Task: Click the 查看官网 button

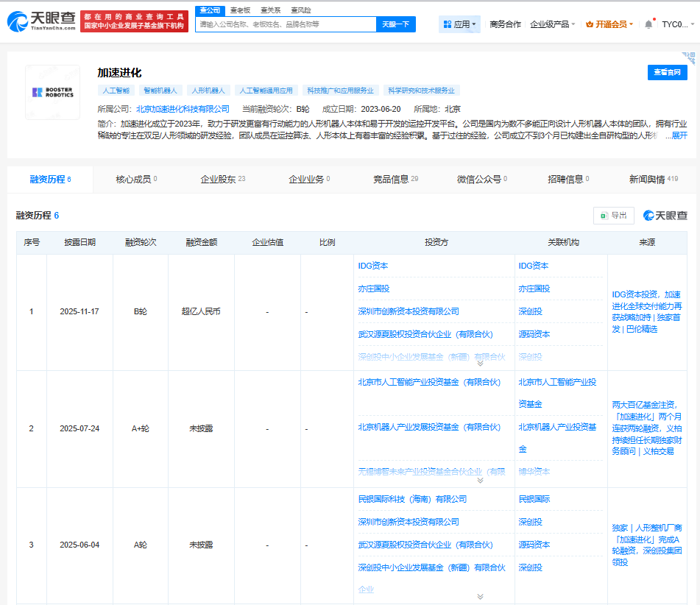Action: (x=668, y=72)
